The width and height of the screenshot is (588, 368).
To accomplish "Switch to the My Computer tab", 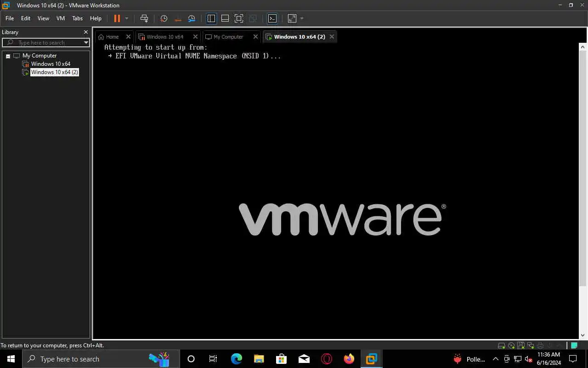I will pos(228,37).
